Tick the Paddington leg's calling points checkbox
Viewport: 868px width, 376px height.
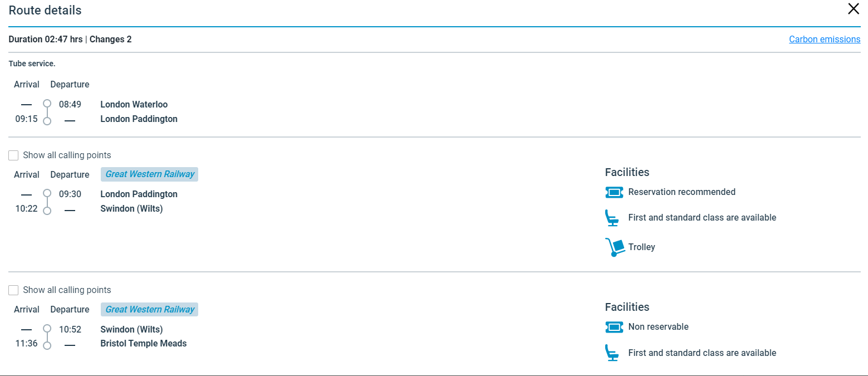(14, 155)
